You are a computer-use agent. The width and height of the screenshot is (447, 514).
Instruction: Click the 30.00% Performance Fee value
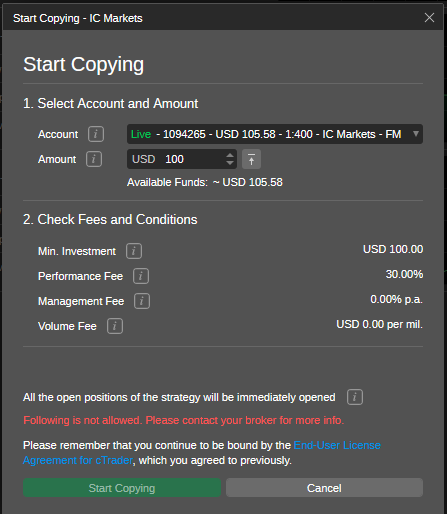point(404,274)
